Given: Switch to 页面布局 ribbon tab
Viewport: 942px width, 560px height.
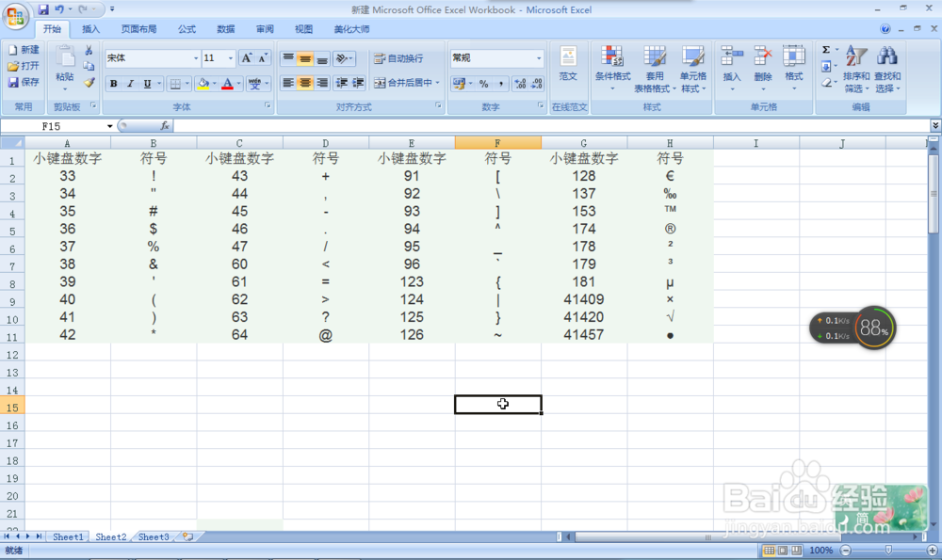Looking at the screenshot, I should point(138,29).
